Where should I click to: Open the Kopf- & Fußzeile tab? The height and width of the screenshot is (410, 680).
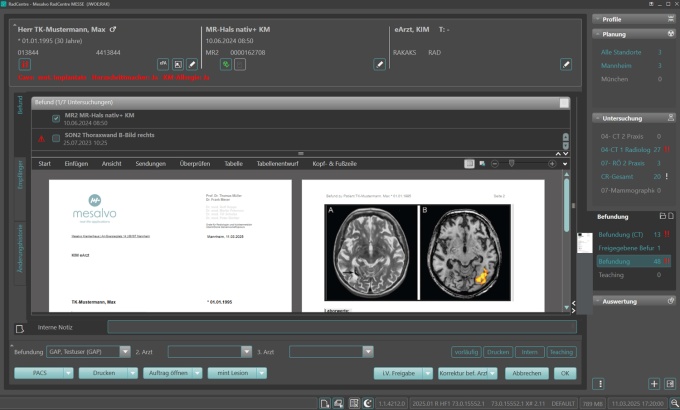coord(334,164)
